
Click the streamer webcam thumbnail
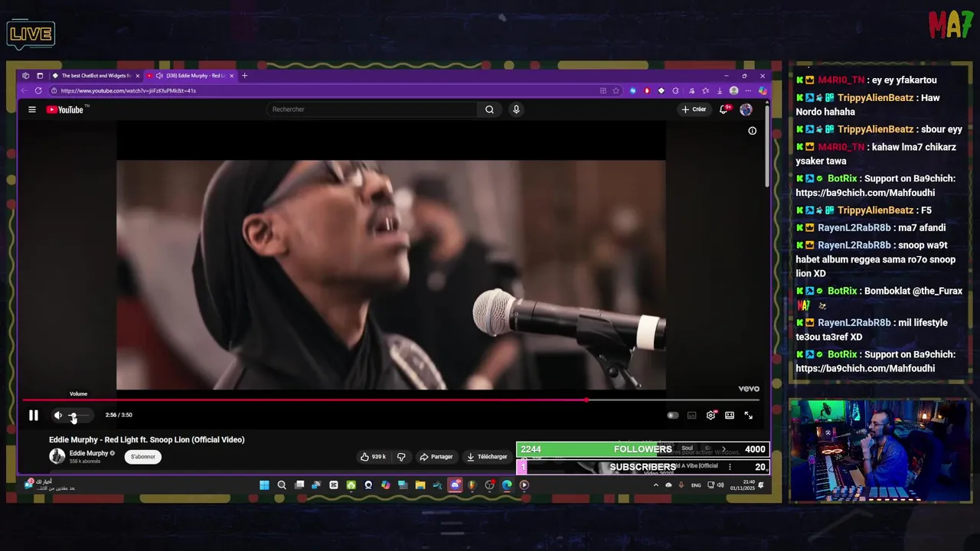pos(880,451)
